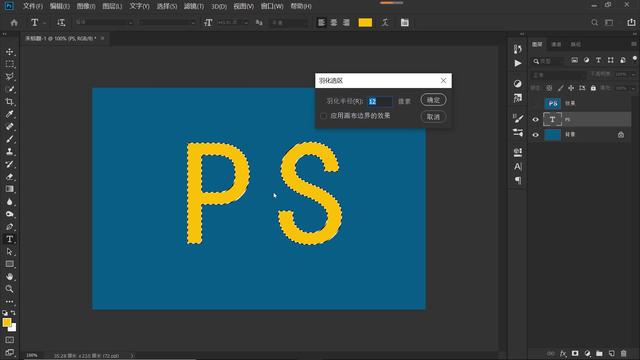Click Add layer style fx icon
The image size is (640, 360).
click(x=563, y=353)
